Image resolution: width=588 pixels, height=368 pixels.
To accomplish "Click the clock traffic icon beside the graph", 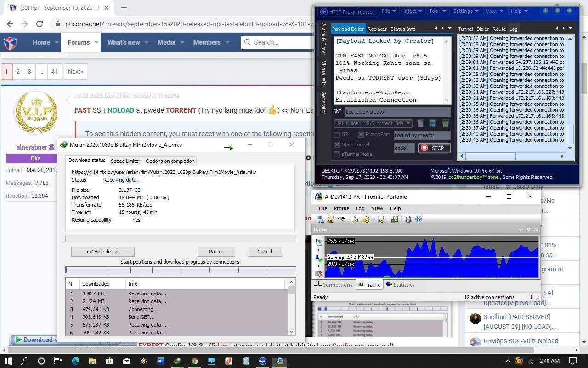I will (319, 242).
